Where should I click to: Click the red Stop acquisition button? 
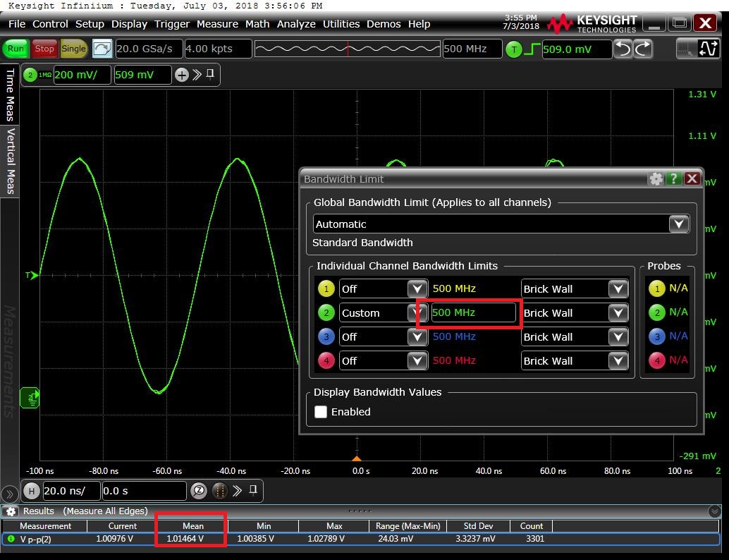(44, 49)
